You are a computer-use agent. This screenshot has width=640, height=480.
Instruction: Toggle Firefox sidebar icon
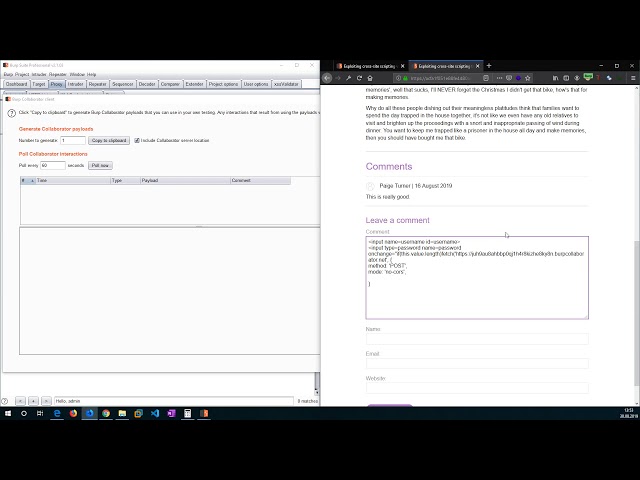point(566,78)
